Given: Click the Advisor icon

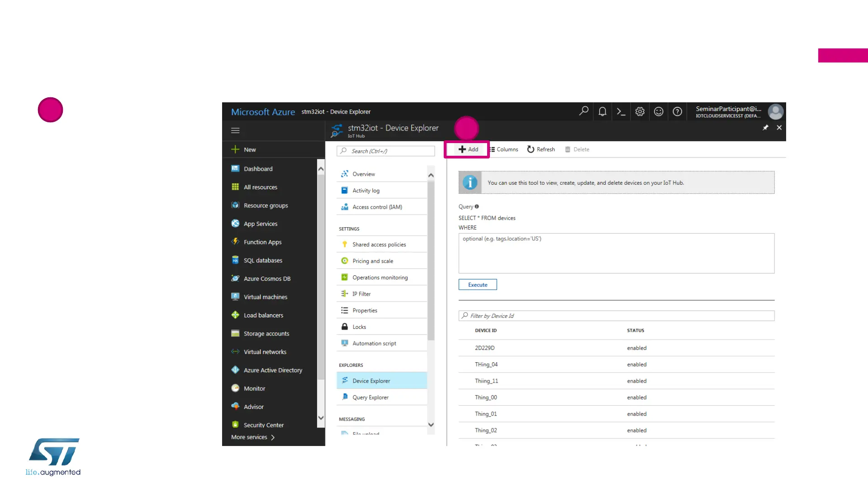Looking at the screenshot, I should [235, 406].
